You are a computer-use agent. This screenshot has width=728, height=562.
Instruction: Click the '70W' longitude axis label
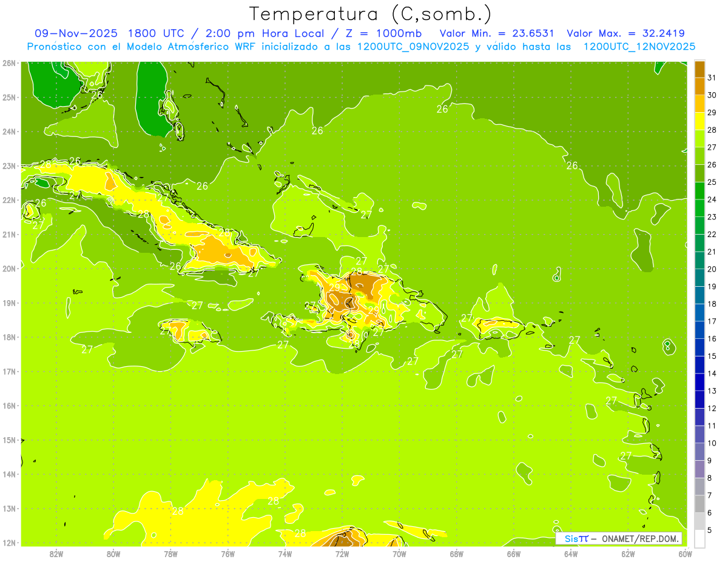pos(399,554)
